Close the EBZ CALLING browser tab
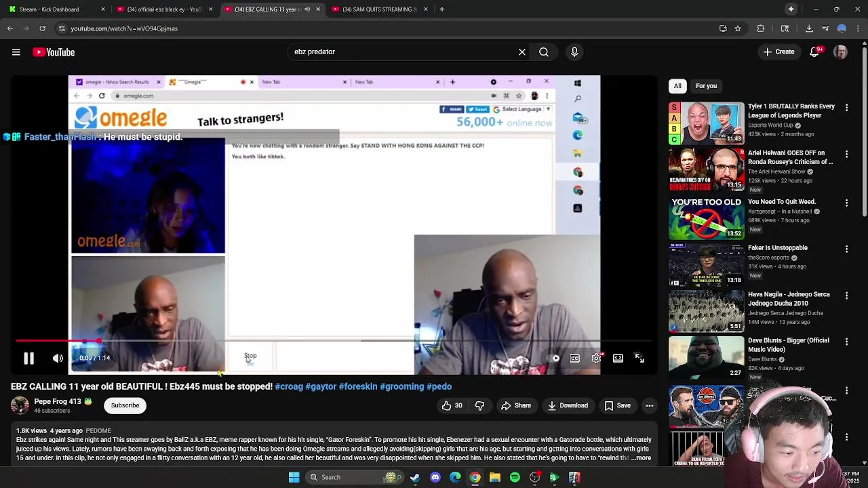Image resolution: width=868 pixels, height=488 pixels. pyautogui.click(x=317, y=9)
